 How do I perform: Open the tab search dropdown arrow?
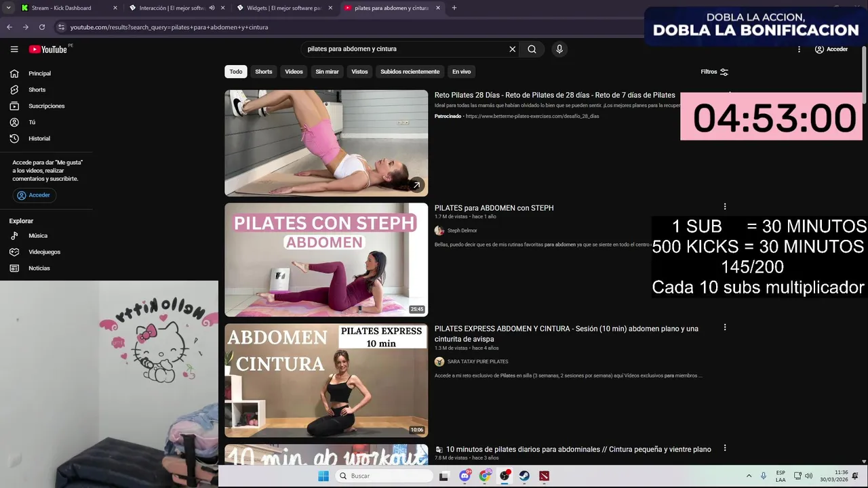(8, 8)
